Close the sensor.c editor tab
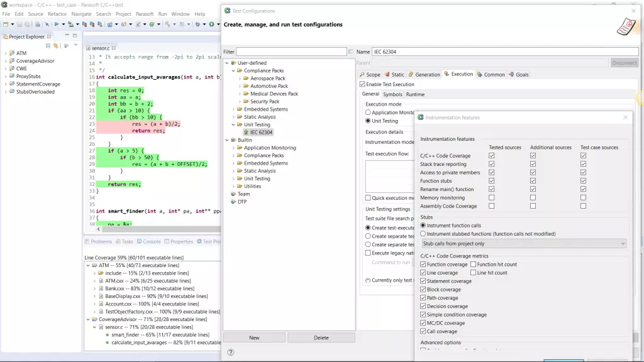 coord(114,48)
